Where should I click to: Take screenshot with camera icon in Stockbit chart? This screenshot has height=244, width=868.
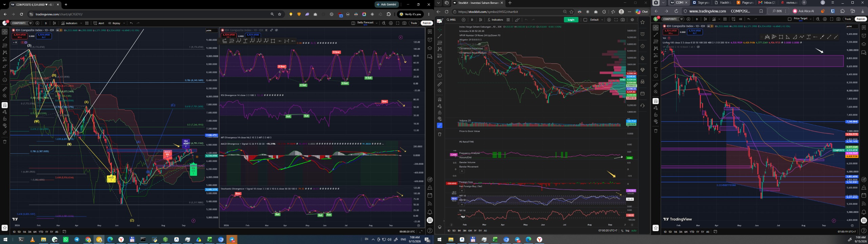[623, 20]
